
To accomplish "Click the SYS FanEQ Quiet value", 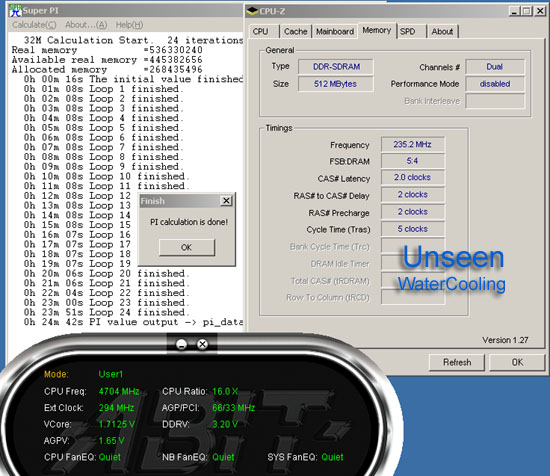I will (x=333, y=457).
